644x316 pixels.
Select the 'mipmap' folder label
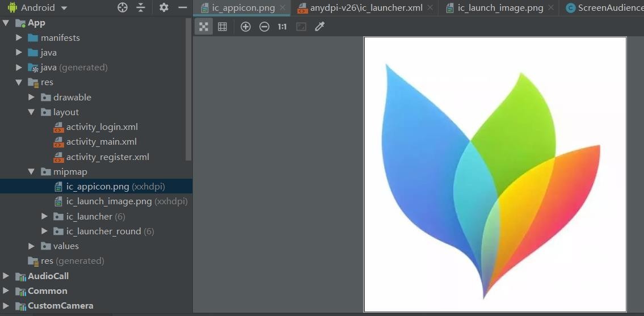(x=70, y=171)
